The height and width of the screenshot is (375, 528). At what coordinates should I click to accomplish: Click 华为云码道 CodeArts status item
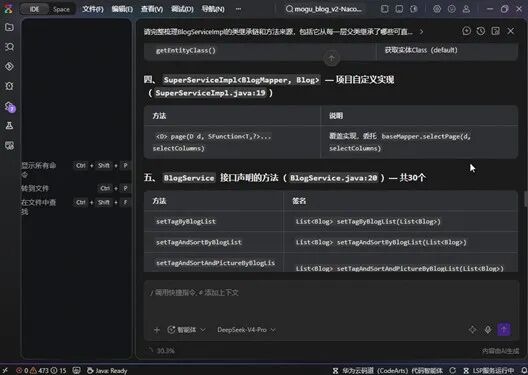tap(388, 370)
